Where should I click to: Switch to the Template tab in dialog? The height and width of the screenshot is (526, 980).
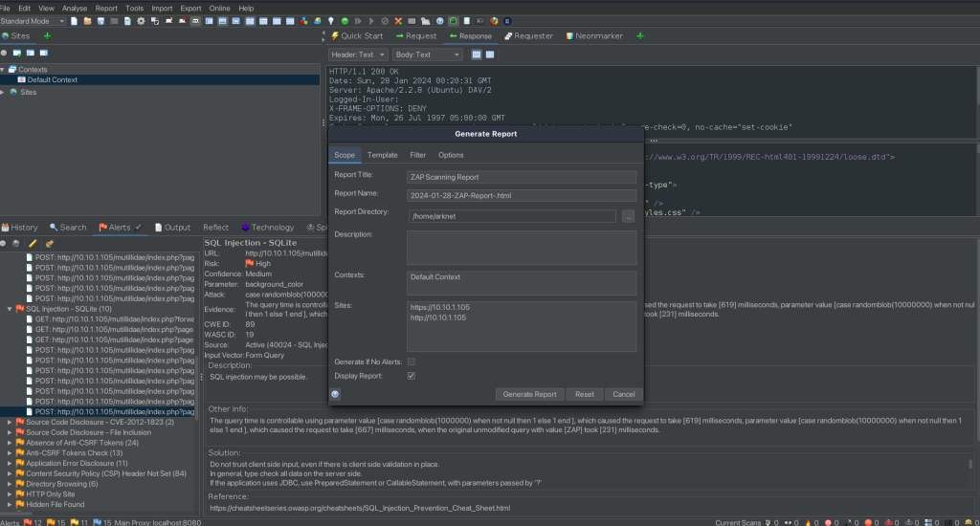pos(382,155)
